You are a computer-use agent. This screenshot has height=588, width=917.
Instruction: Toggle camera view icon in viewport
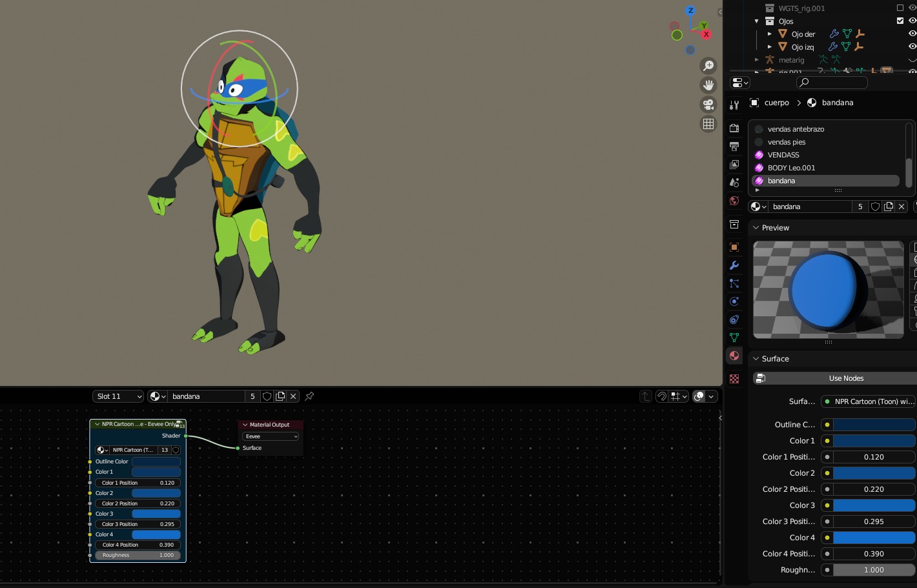coord(708,105)
